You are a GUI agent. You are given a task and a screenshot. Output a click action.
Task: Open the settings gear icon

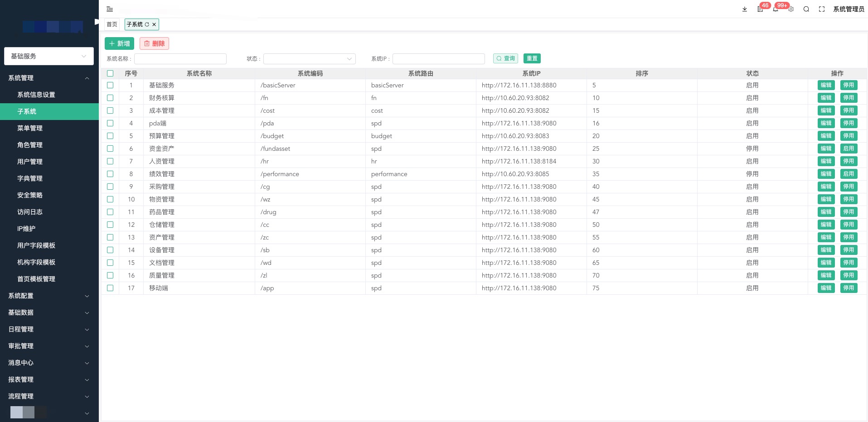(791, 9)
